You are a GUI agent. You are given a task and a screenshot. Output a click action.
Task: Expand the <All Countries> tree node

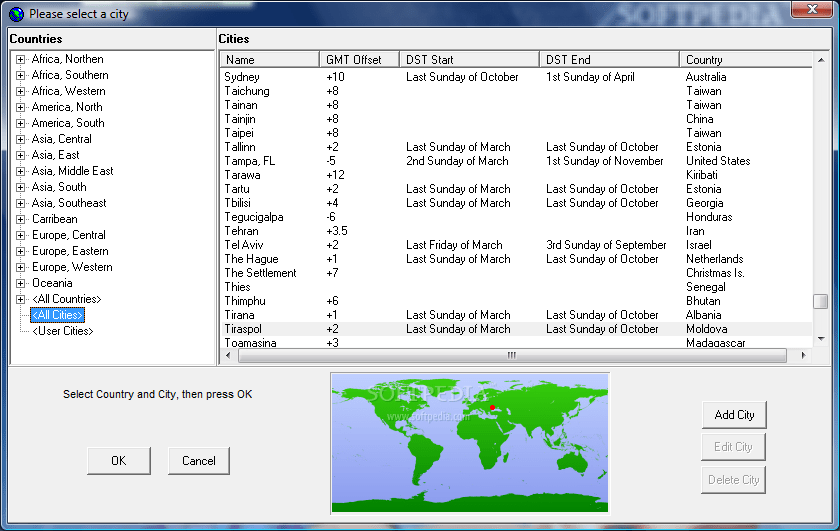pos(20,300)
